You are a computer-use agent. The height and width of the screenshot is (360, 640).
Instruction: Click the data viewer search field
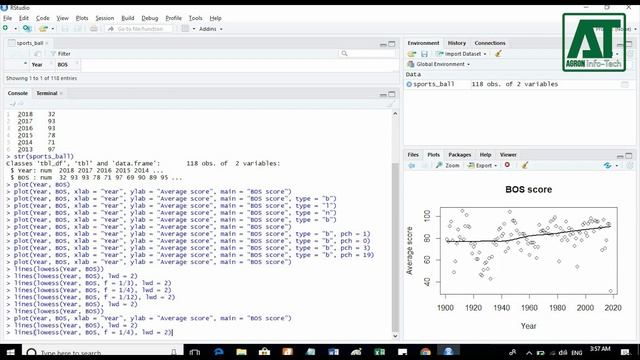point(367,53)
